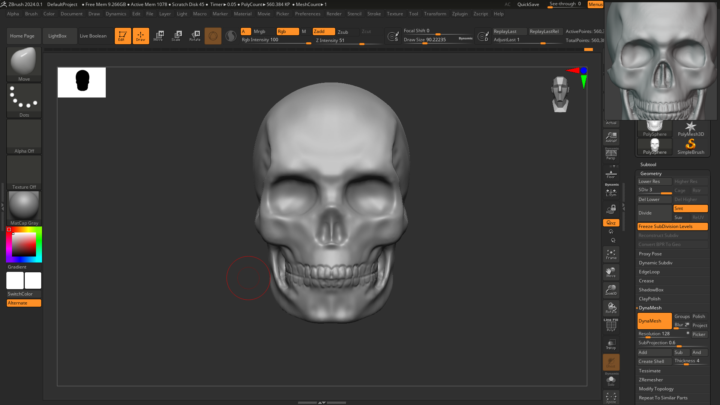Image resolution: width=720 pixels, height=405 pixels.
Task: Click Create Shell
Action: 654,361
